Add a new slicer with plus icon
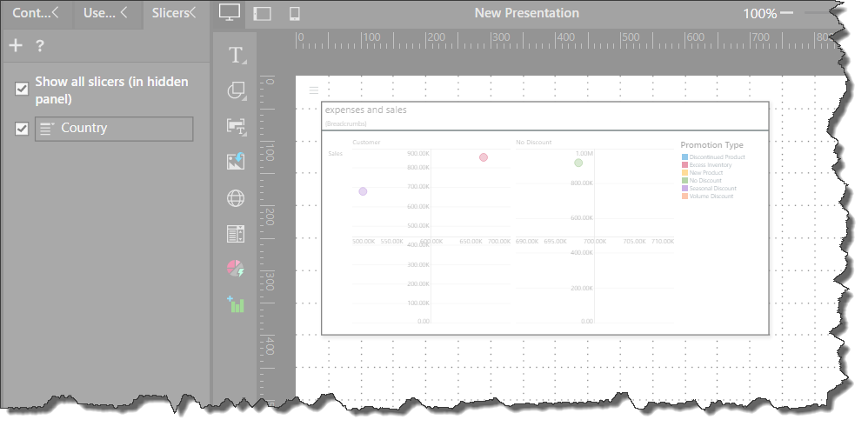The image size is (868, 433). (16, 46)
